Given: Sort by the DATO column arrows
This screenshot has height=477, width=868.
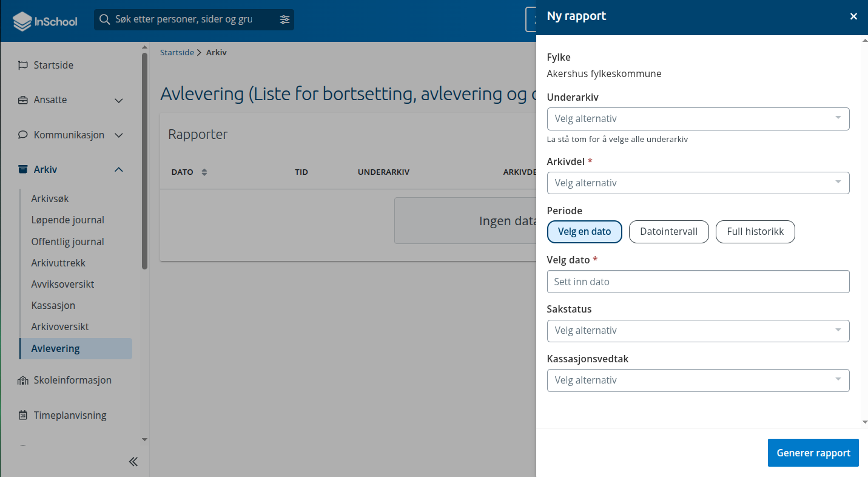Looking at the screenshot, I should [x=204, y=172].
